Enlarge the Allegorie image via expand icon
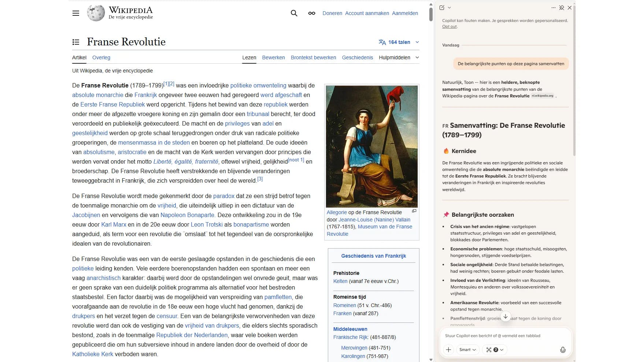The width and height of the screenshot is (644, 362). pos(414,211)
